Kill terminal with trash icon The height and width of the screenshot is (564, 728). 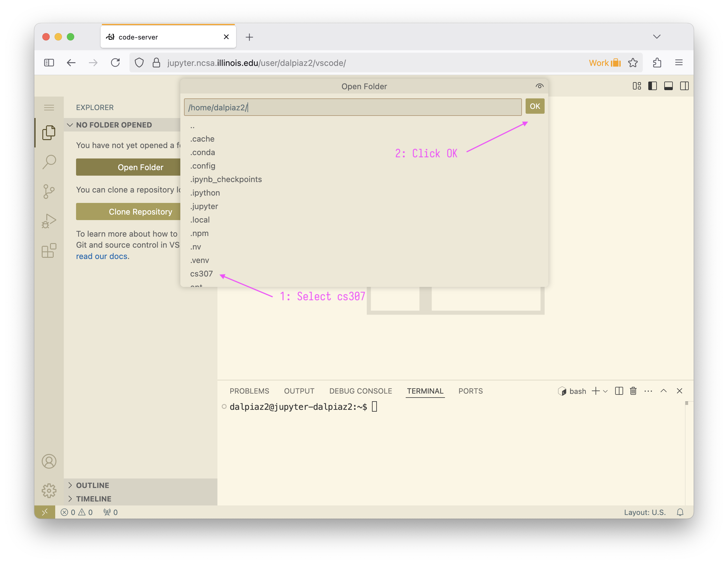633,391
